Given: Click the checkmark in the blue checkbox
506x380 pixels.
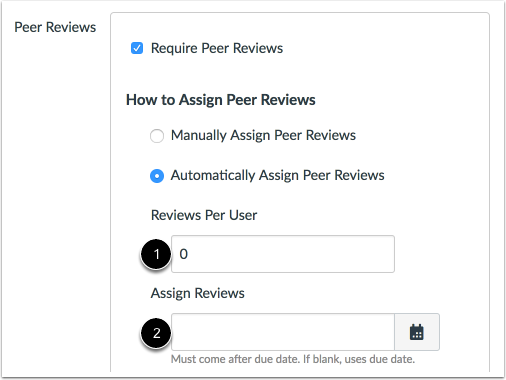Looking at the screenshot, I should [137, 48].
